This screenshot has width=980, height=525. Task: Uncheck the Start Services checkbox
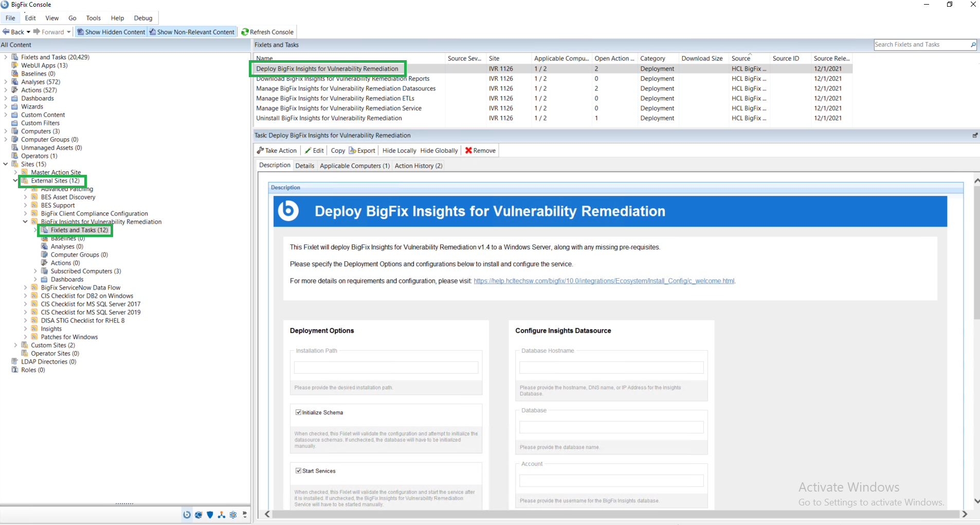click(298, 470)
